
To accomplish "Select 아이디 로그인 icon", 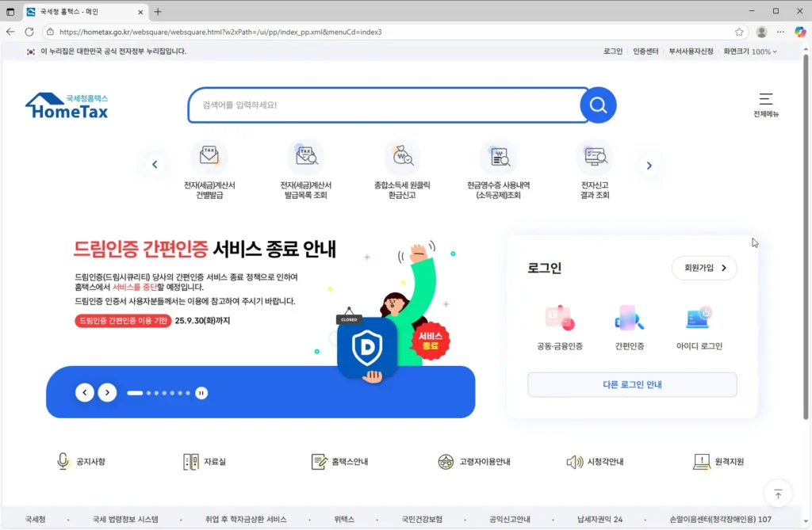I will (x=699, y=318).
